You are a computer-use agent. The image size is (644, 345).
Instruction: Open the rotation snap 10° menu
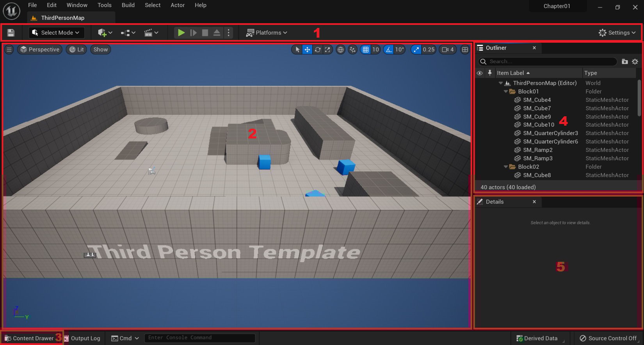[399, 50]
